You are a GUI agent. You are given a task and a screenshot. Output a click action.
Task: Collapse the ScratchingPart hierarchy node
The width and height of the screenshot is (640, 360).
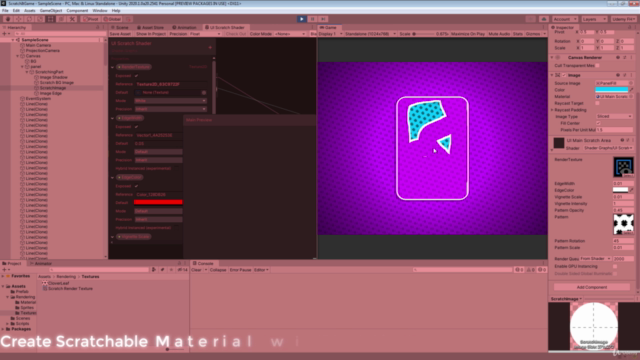[x=27, y=72]
